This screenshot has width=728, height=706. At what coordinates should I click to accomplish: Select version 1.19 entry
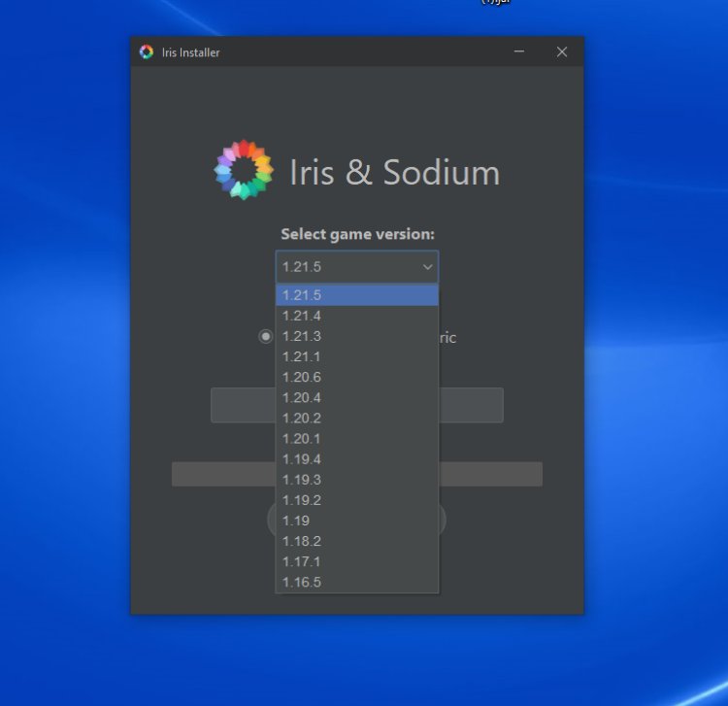click(x=356, y=521)
